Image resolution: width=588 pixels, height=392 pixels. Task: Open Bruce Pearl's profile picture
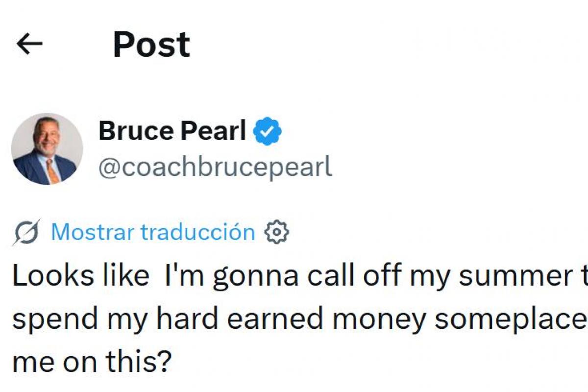47,149
